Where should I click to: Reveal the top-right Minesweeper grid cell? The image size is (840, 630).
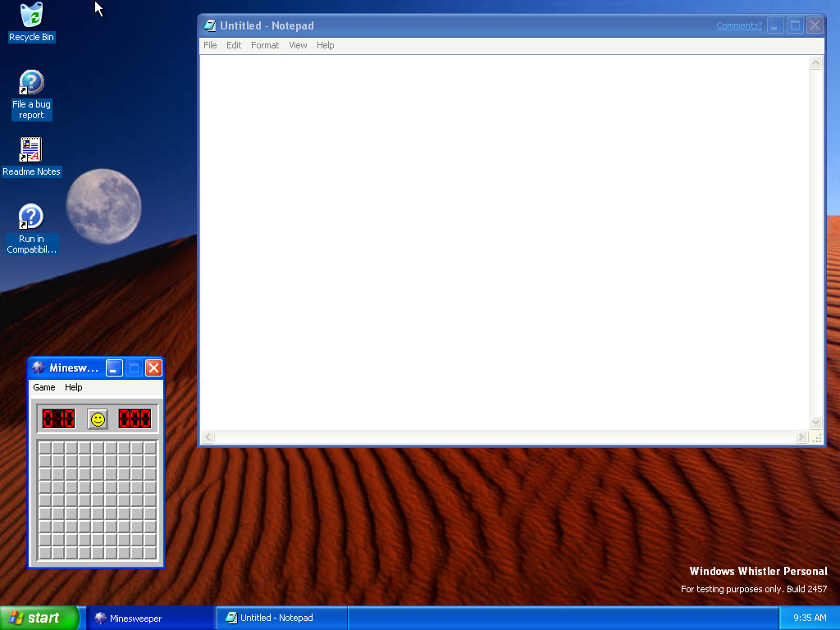pos(150,447)
